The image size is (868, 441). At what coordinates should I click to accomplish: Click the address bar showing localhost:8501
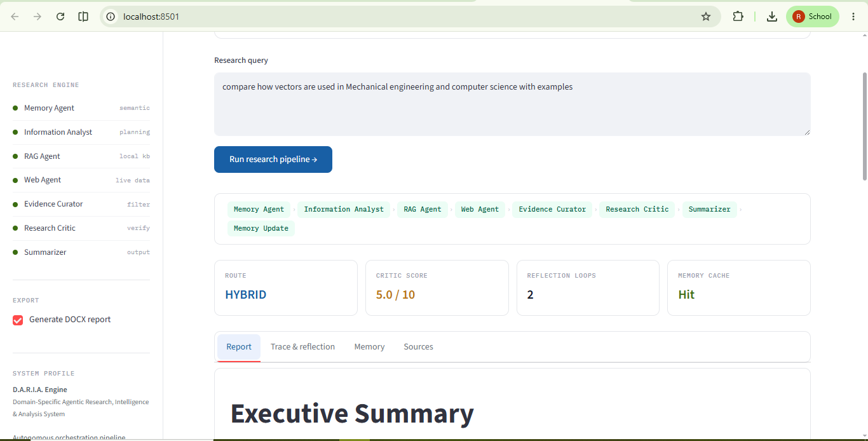(407, 17)
